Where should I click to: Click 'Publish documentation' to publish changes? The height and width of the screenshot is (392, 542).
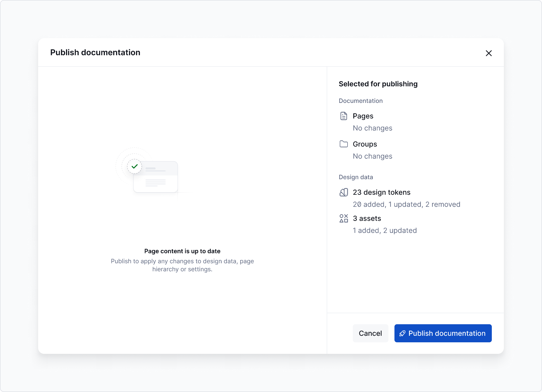(x=443, y=333)
